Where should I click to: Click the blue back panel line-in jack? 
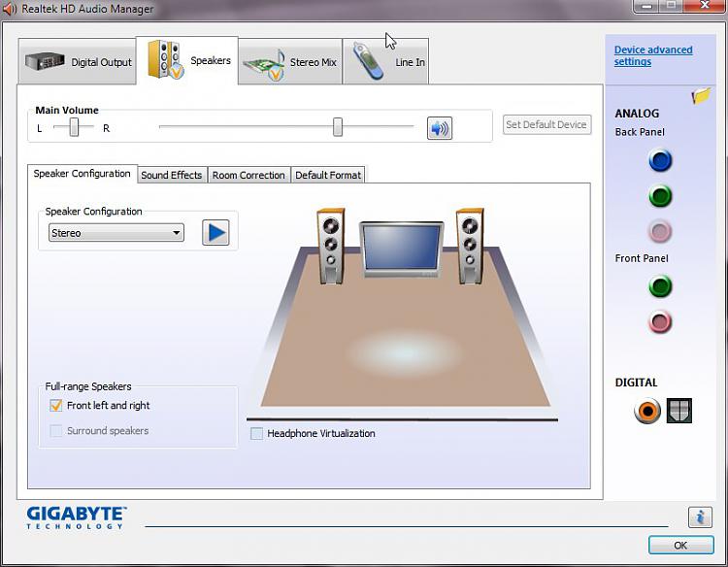[x=660, y=160]
